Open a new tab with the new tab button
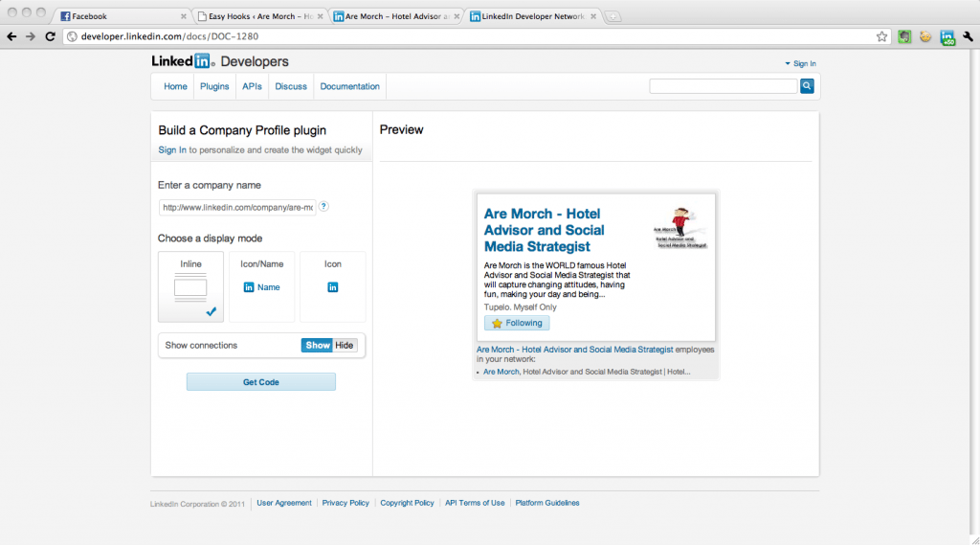 (x=613, y=17)
